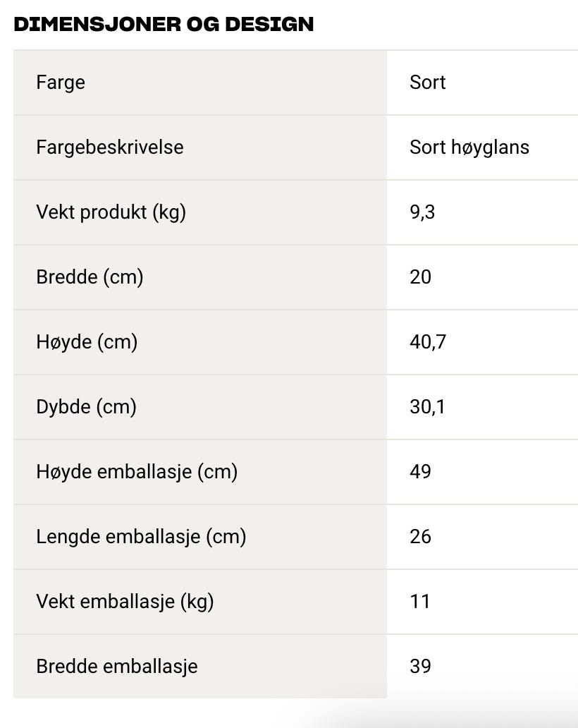578x728 pixels.
Task: Click the product weight value 9,3
Action: [422, 212]
